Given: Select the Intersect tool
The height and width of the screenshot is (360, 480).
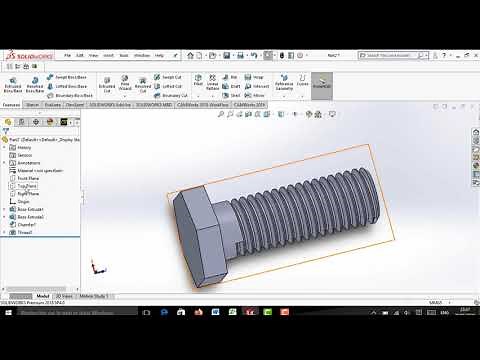Looking at the screenshot, I should click(x=257, y=86).
